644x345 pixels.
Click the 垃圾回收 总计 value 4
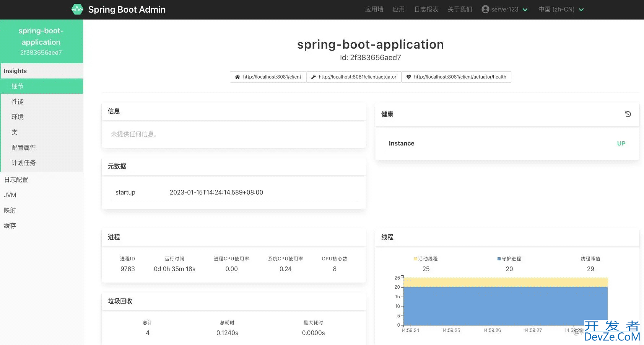click(148, 333)
